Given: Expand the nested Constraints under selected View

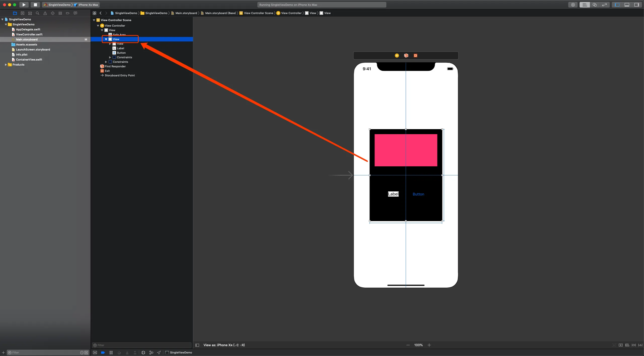Looking at the screenshot, I should pos(110,57).
